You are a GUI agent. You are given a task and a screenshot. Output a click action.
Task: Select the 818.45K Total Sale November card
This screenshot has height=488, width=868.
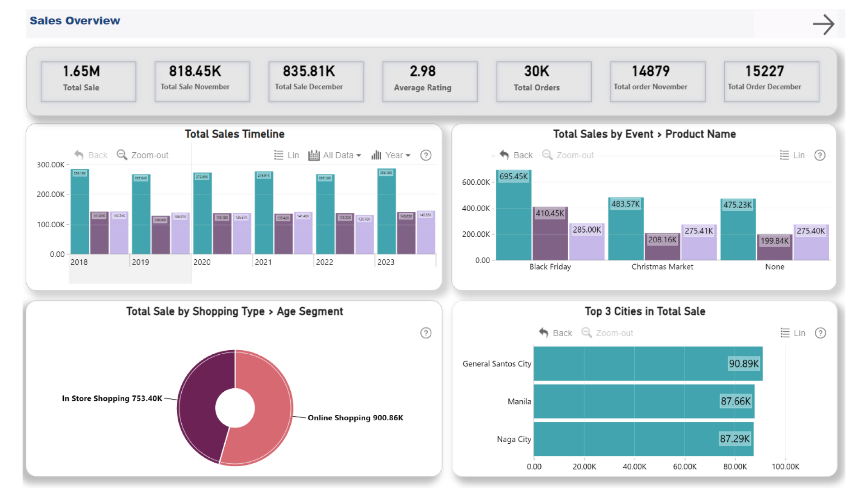click(202, 81)
